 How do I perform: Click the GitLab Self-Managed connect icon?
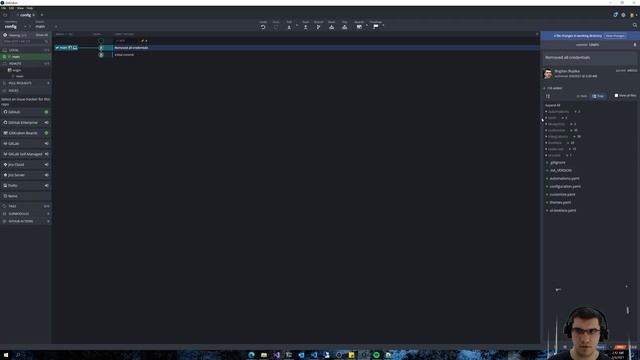[46, 154]
